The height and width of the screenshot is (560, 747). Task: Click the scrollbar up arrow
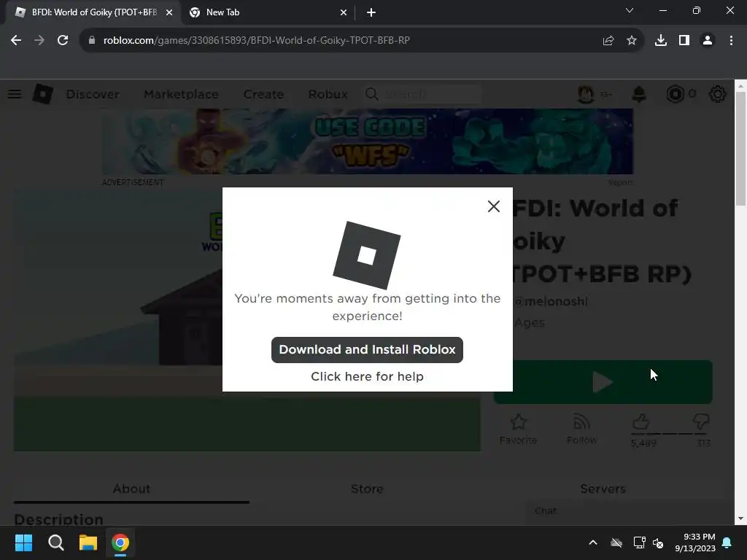(x=740, y=86)
